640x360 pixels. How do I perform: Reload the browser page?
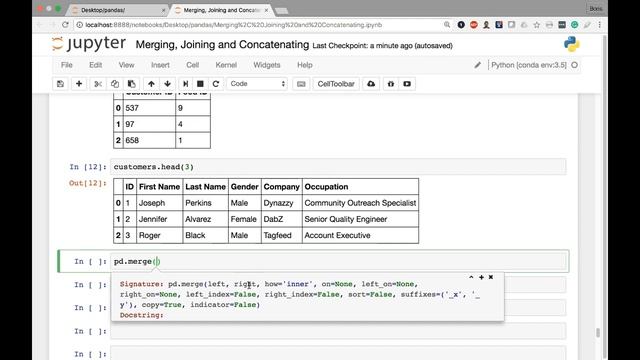(x=65, y=24)
